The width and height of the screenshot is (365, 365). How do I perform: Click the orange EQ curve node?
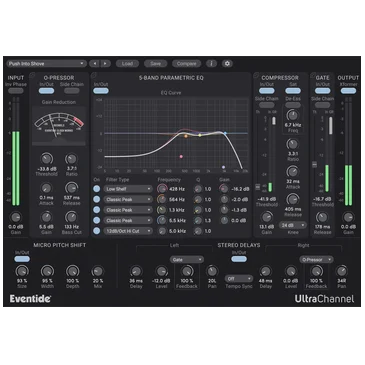(x=186, y=136)
